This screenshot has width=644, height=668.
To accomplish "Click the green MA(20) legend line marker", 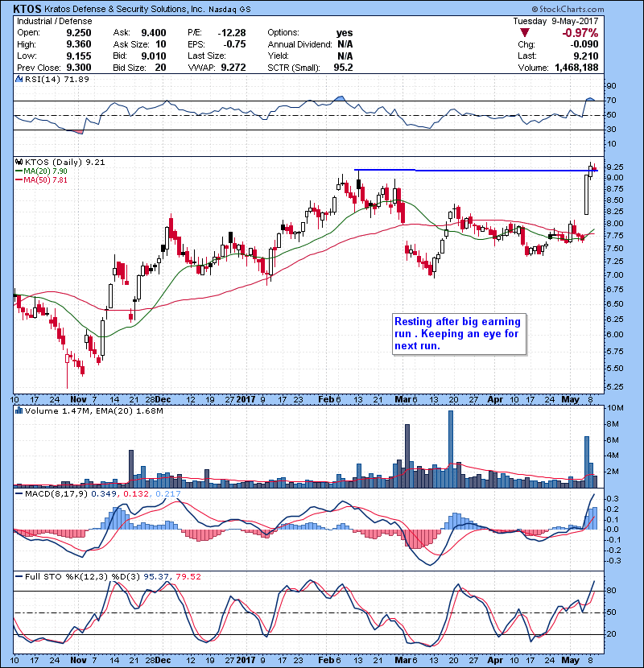I will pyautogui.click(x=19, y=171).
